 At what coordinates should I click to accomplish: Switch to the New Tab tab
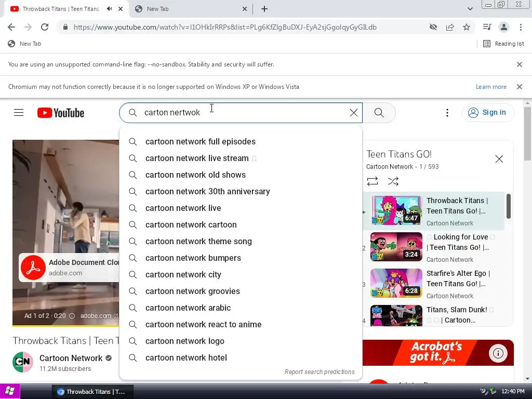pos(191,9)
